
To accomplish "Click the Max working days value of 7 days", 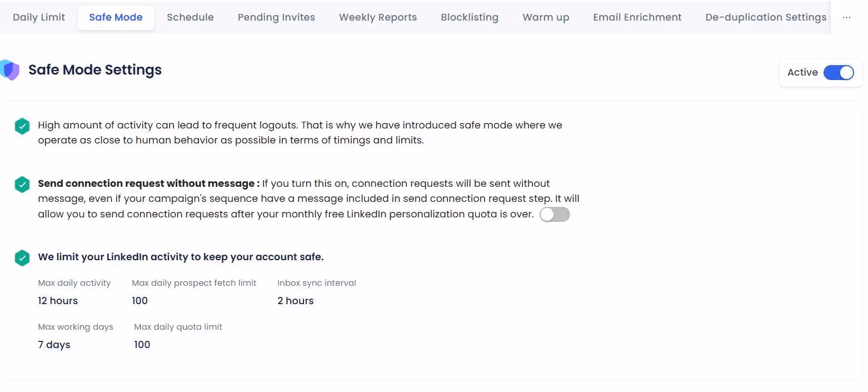I will (x=53, y=344).
